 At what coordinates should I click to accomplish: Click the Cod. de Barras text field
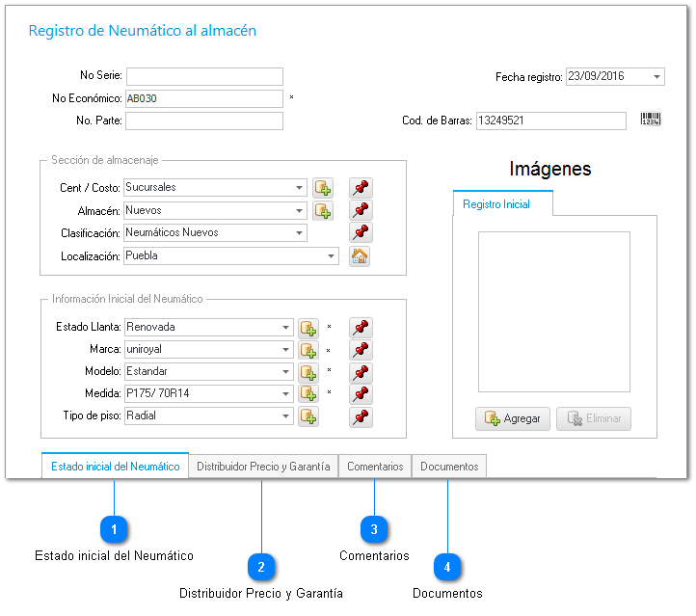pos(551,121)
